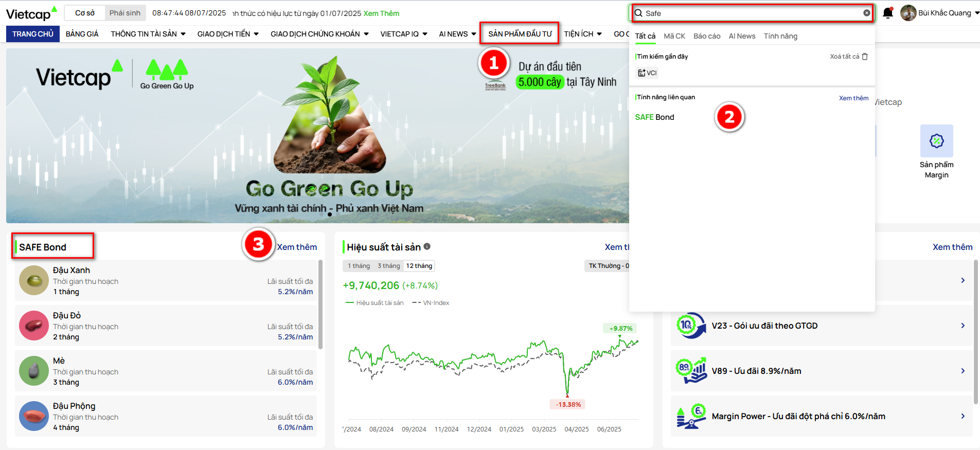Open the Bùi Khắc Quang account dropdown
The image size is (980, 450).
[x=949, y=13]
